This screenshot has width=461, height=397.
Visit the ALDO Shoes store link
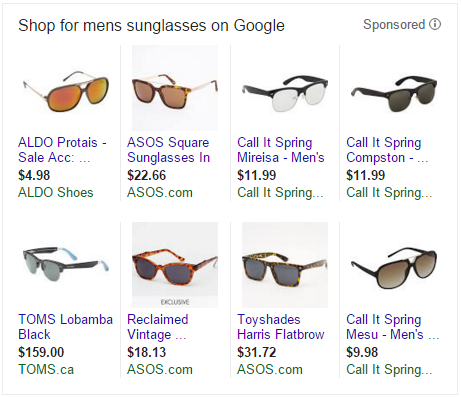click(56, 193)
